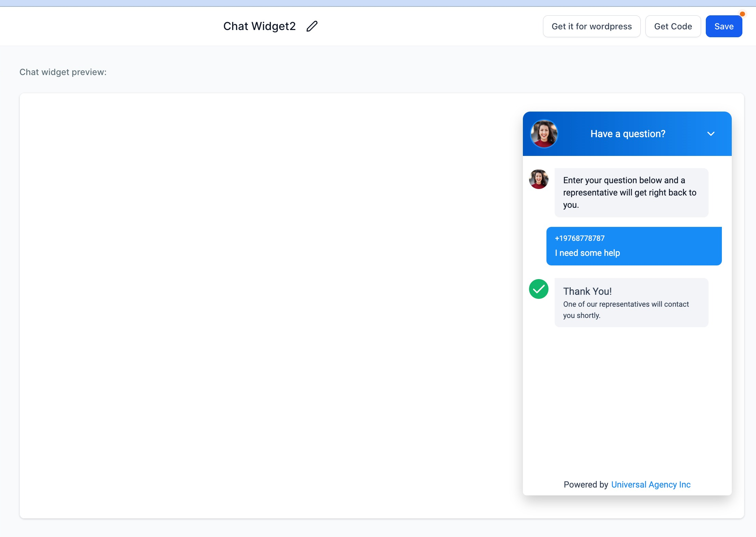Open the Get Code dialog

[x=673, y=26]
